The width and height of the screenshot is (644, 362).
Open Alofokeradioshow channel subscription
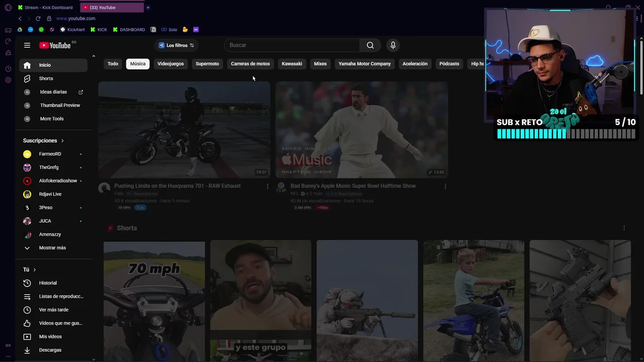(53, 180)
